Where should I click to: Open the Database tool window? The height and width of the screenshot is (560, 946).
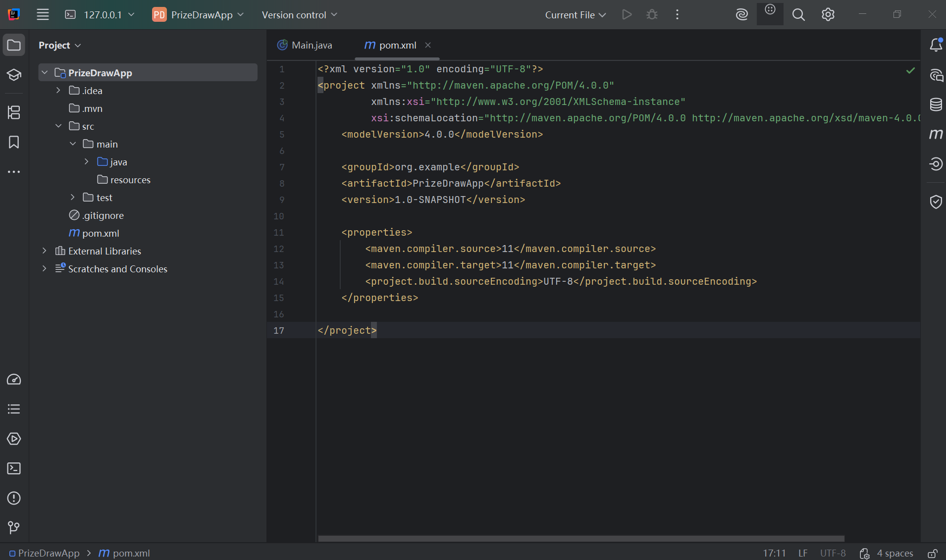[936, 104]
